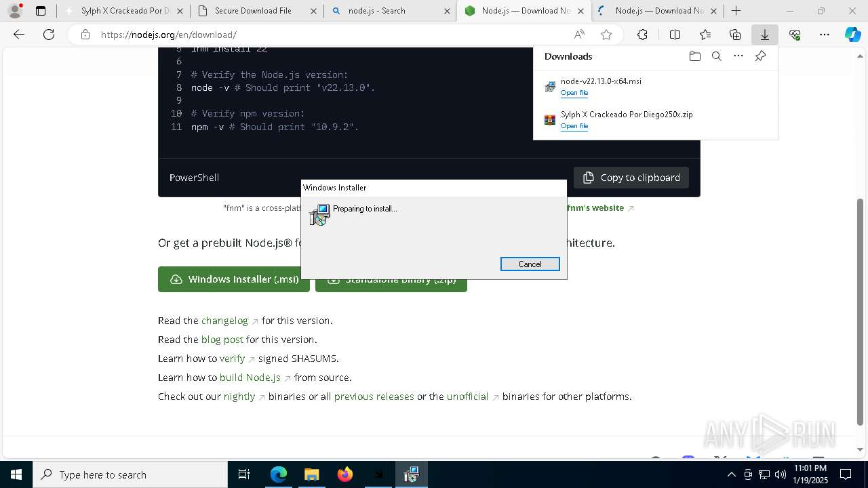View site information lock icon

coord(85,35)
